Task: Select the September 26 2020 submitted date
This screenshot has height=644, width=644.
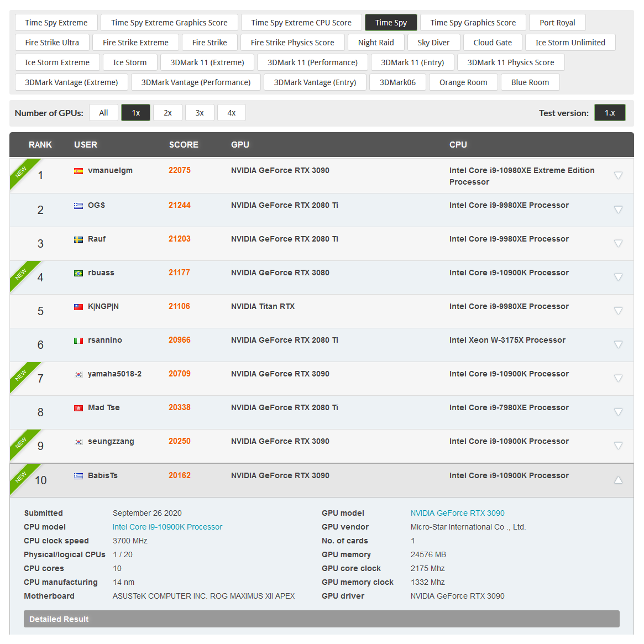Action: pyautogui.click(x=147, y=513)
